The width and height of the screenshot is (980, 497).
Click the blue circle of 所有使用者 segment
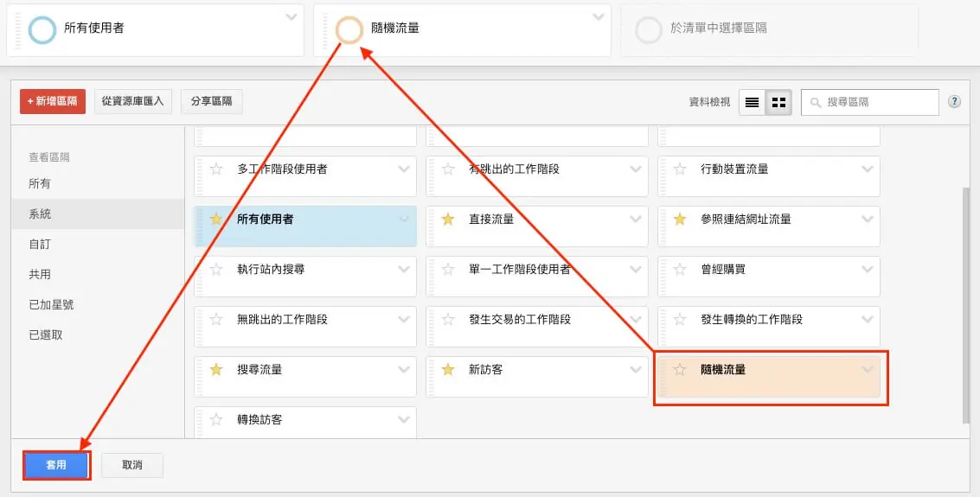coord(42,29)
